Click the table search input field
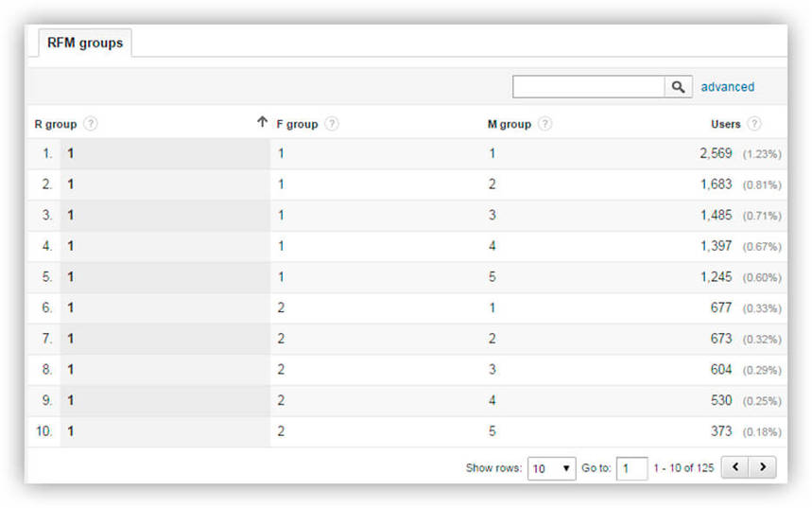The width and height of the screenshot is (812, 508). [588, 87]
